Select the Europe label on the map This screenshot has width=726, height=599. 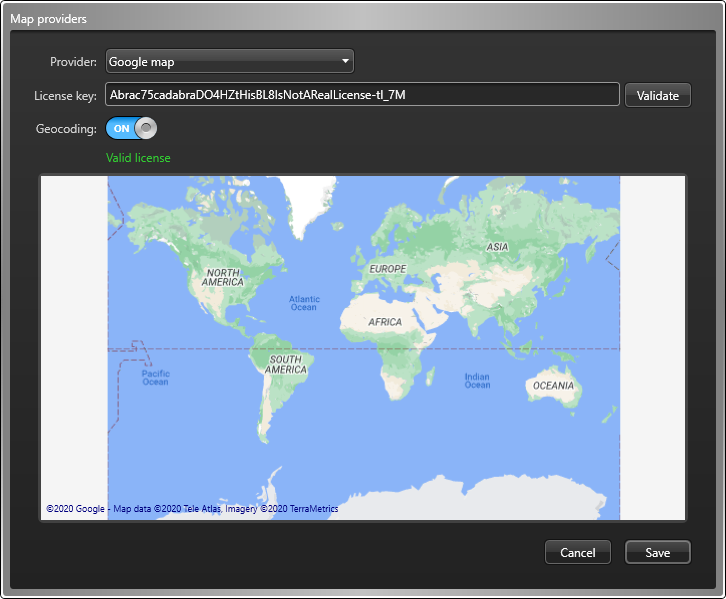(388, 269)
